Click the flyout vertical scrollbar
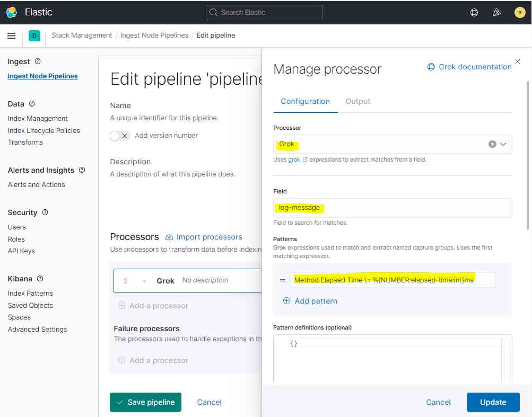This screenshot has width=532, height=417. [x=528, y=155]
